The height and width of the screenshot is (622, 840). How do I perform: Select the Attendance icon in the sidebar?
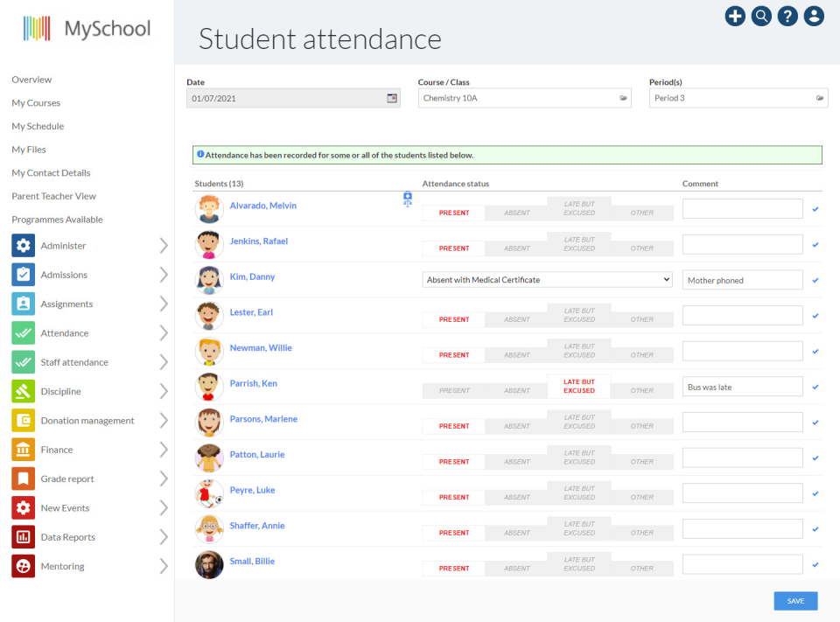click(24, 332)
